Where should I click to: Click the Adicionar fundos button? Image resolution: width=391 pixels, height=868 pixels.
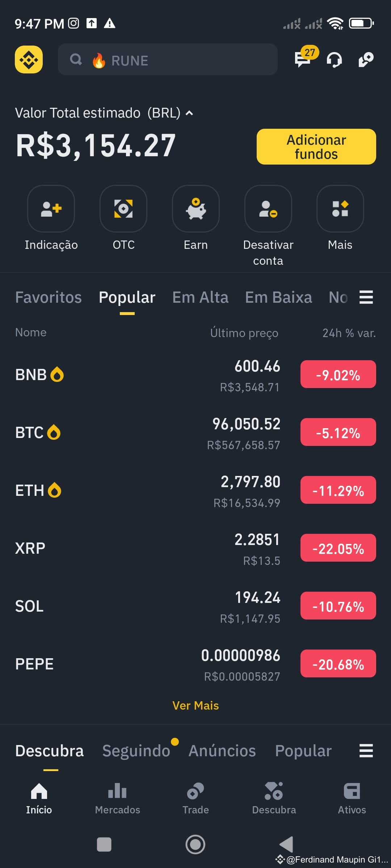[x=316, y=147]
